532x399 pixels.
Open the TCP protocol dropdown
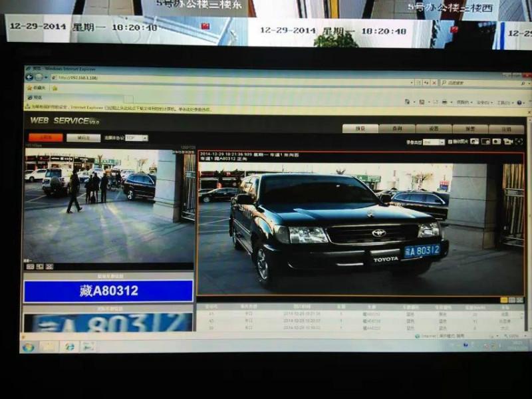(x=136, y=138)
